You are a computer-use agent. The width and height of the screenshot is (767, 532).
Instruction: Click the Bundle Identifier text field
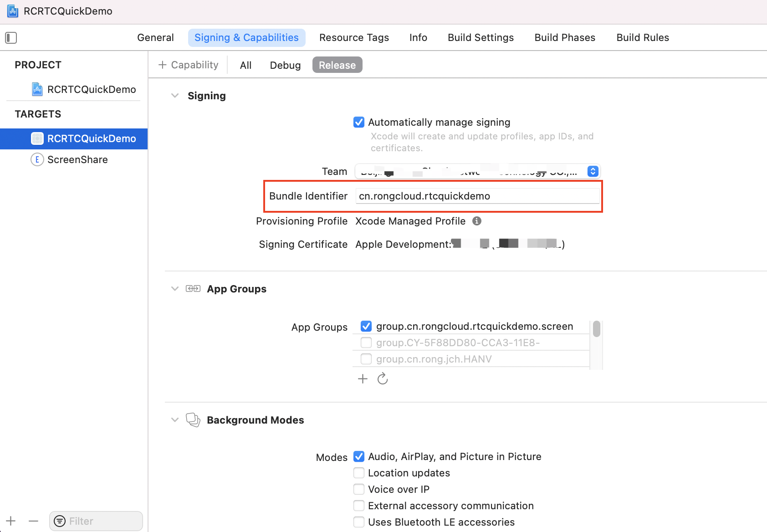(477, 196)
